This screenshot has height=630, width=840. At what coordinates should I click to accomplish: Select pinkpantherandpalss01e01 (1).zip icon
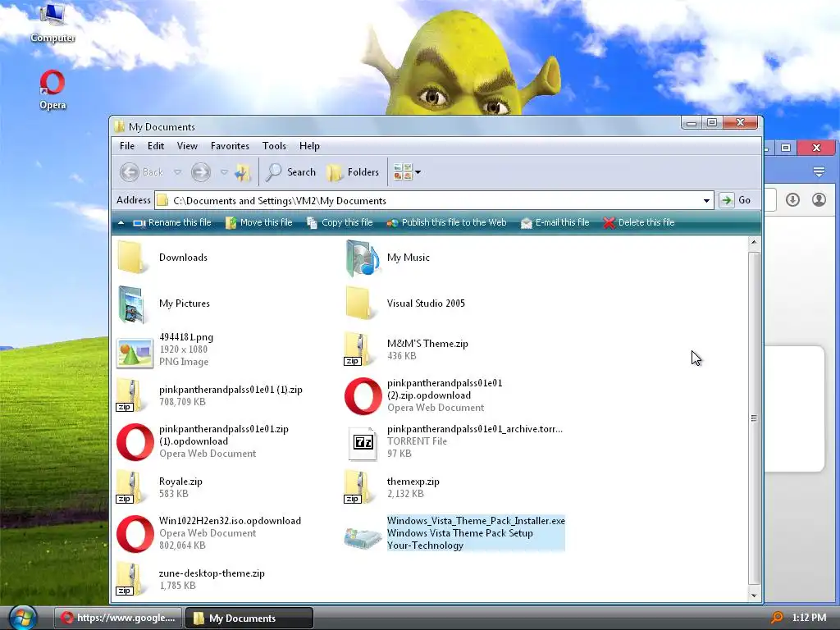pyautogui.click(x=130, y=395)
